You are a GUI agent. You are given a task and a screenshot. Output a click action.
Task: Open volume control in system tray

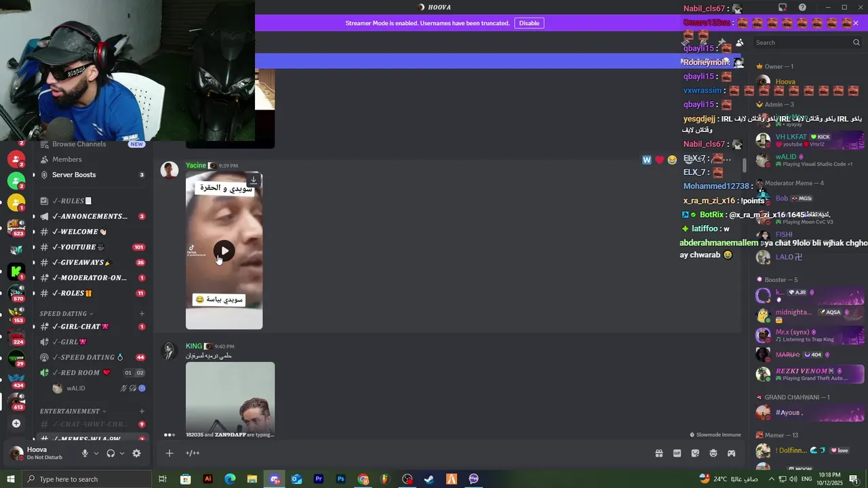point(795,479)
